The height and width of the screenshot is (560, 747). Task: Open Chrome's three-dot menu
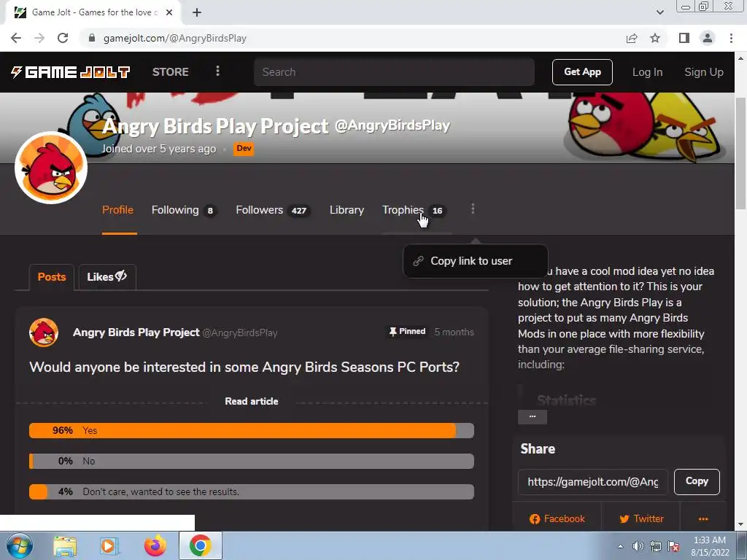(x=731, y=38)
